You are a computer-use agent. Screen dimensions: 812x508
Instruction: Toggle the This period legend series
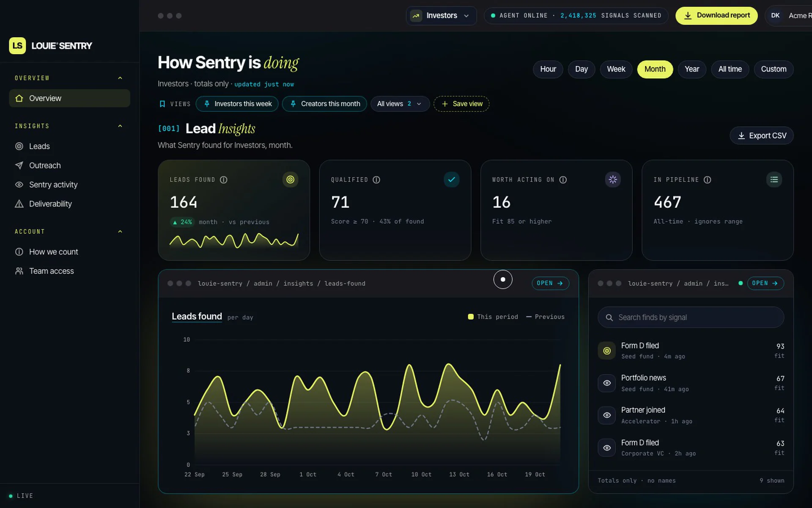pos(493,317)
